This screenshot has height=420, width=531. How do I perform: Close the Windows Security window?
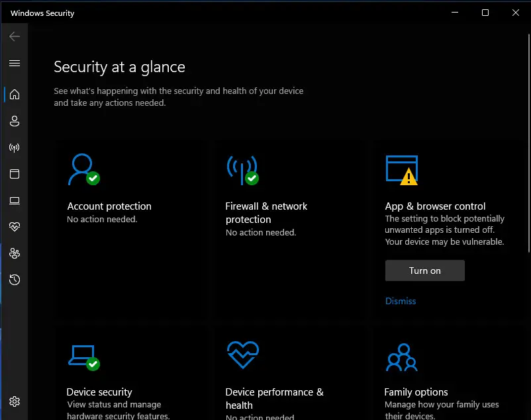[x=515, y=13]
